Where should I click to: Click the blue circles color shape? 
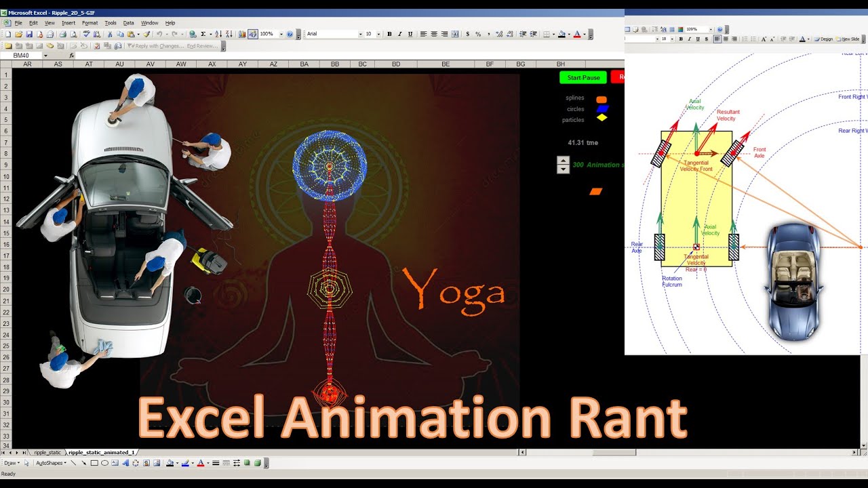602,108
